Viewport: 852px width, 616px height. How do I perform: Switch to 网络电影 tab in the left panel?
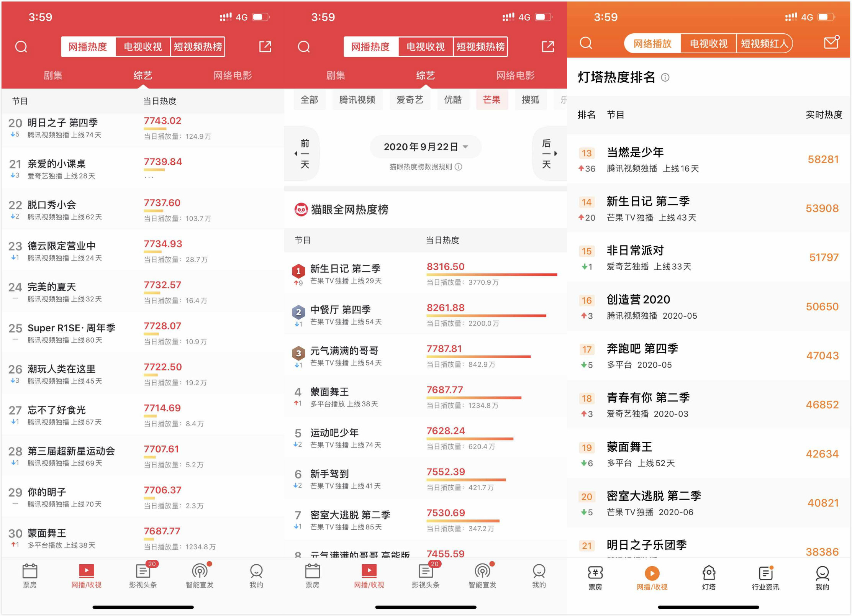[x=233, y=75]
